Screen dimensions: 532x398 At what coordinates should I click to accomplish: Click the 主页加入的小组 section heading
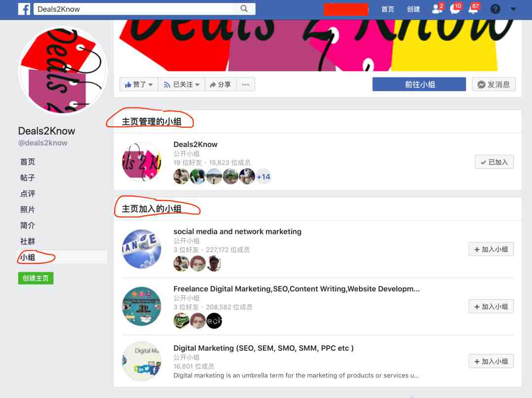[x=151, y=209]
